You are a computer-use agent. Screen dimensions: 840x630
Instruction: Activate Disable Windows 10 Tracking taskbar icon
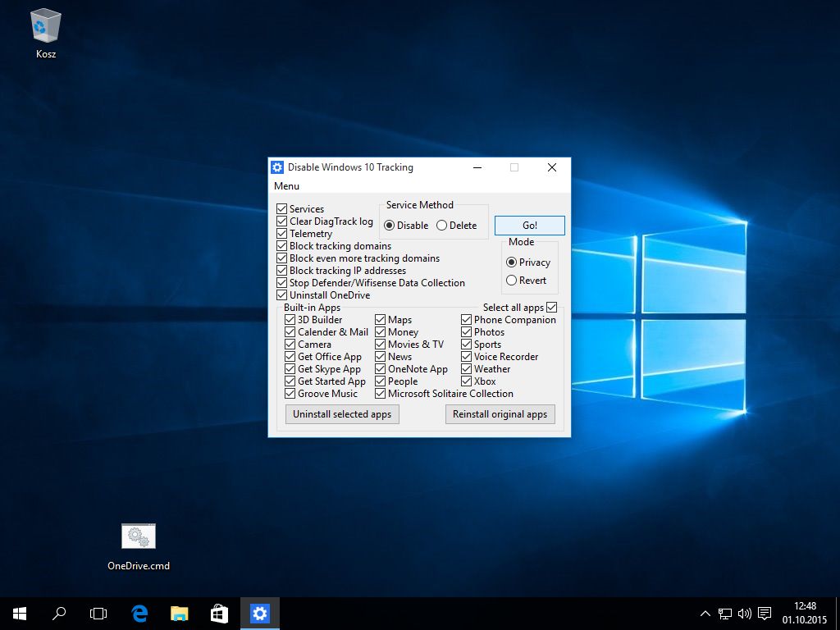260,614
